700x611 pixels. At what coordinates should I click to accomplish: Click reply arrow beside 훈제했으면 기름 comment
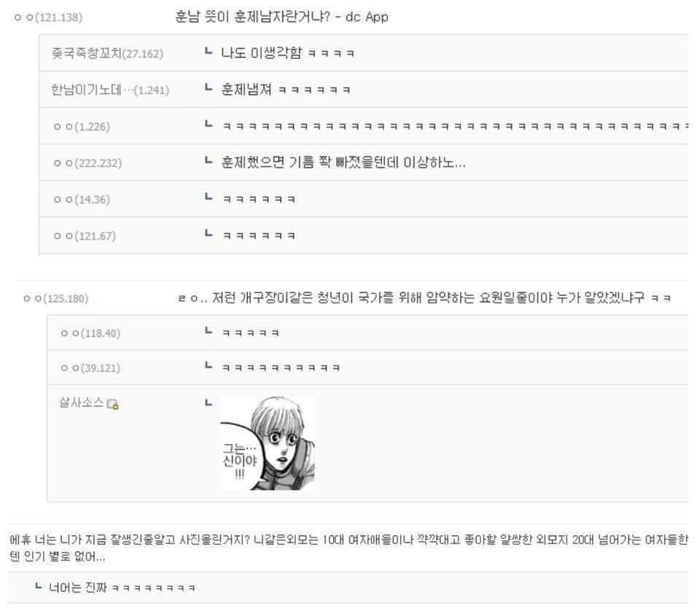point(209,160)
